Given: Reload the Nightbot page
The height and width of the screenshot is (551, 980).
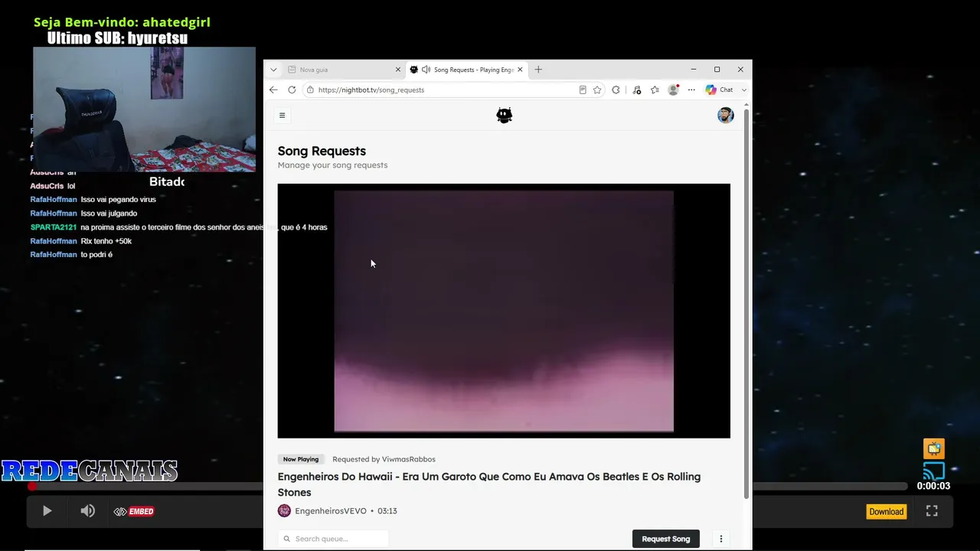Looking at the screenshot, I should tap(292, 90).
